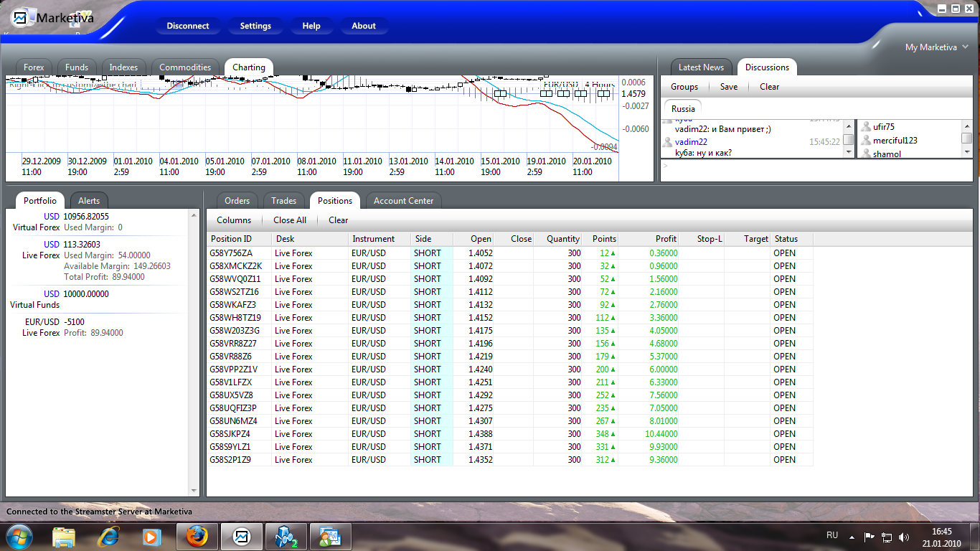This screenshot has width=980, height=551.
Task: Open Windows Explorer folder icon in taskbar
Action: pos(64,536)
